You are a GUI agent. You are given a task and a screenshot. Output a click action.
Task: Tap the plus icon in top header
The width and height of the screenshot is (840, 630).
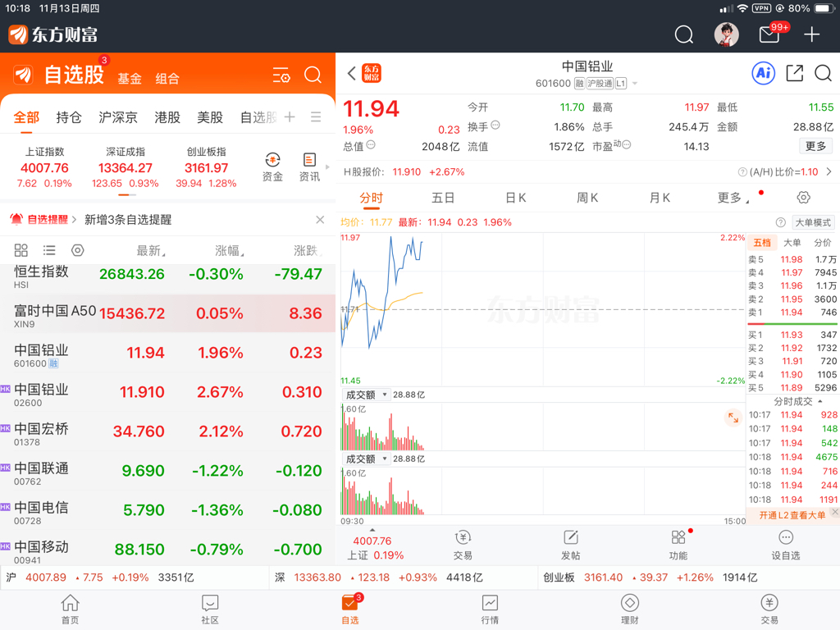tap(811, 34)
